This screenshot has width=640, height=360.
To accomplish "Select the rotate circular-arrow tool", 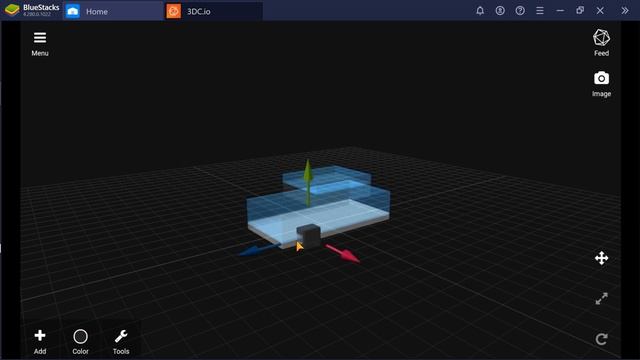I will (601, 339).
